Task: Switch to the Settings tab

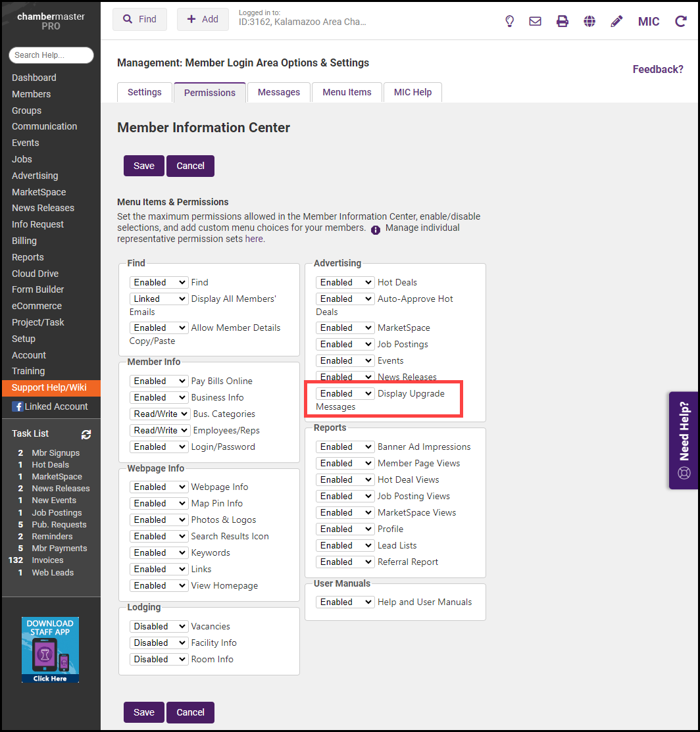Action: [144, 92]
